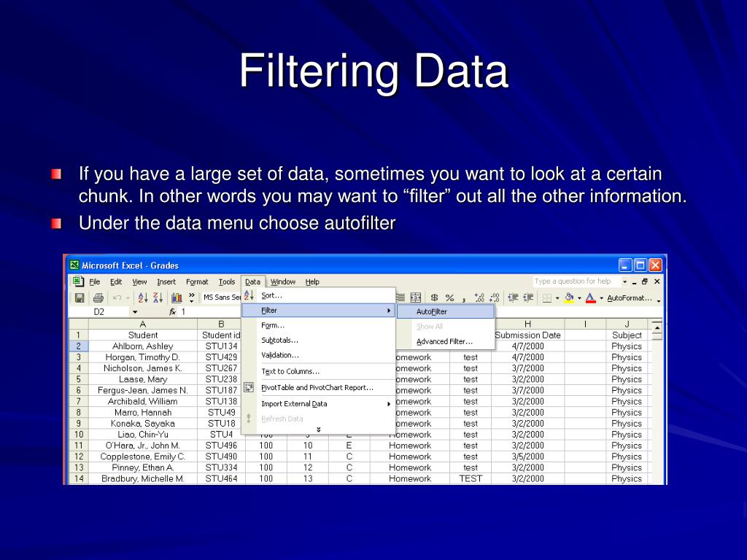The width and height of the screenshot is (747, 560).
Task: Open the Chart Wizard icon
Action: click(177, 298)
